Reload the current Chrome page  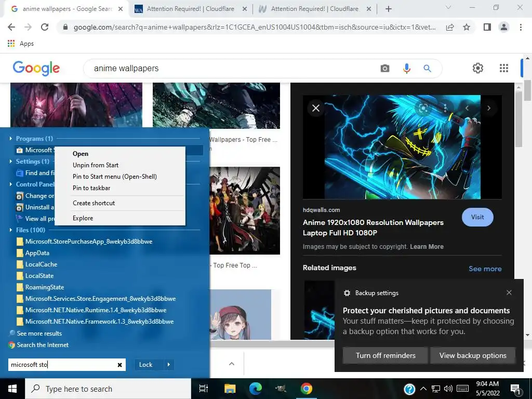coord(45,27)
